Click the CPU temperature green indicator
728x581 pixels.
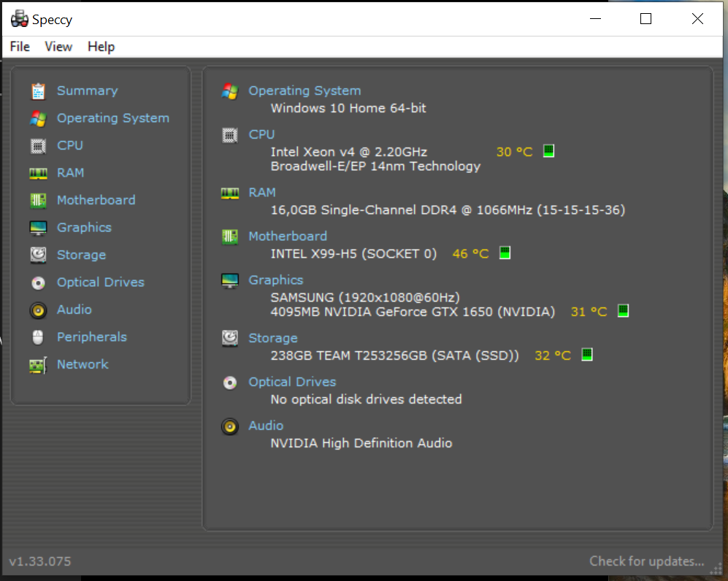(x=548, y=151)
